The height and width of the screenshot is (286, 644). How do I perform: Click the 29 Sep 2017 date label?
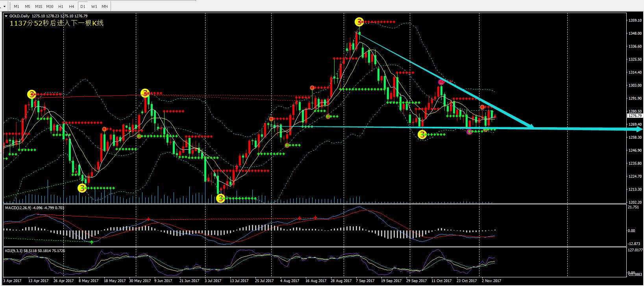click(417, 281)
